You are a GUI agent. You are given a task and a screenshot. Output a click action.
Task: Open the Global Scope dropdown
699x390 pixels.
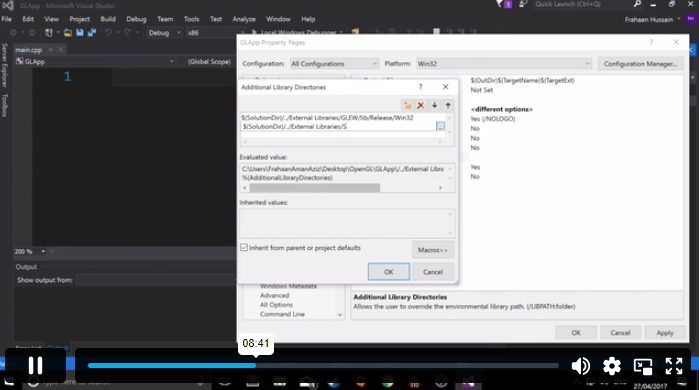tap(209, 62)
